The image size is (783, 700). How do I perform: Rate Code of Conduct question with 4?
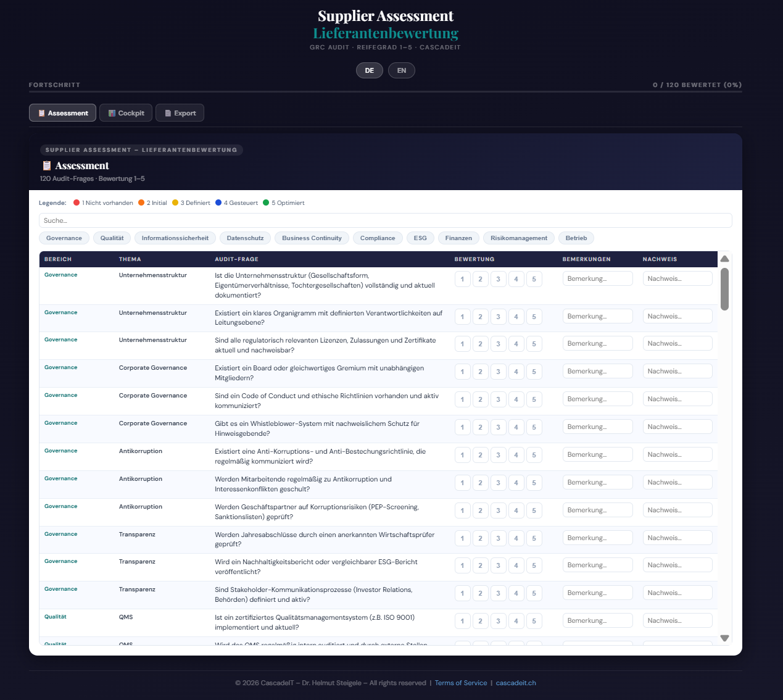pyautogui.click(x=516, y=399)
